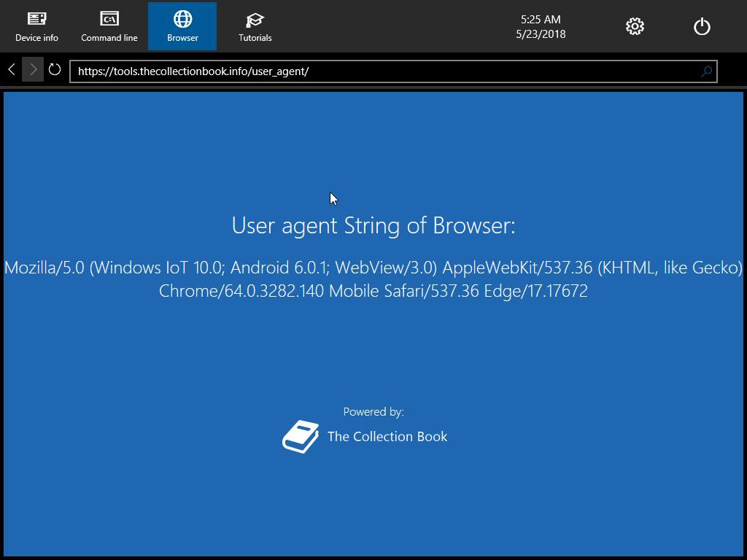Click the 5:25 AM clock display
747x560 pixels.
(x=541, y=20)
